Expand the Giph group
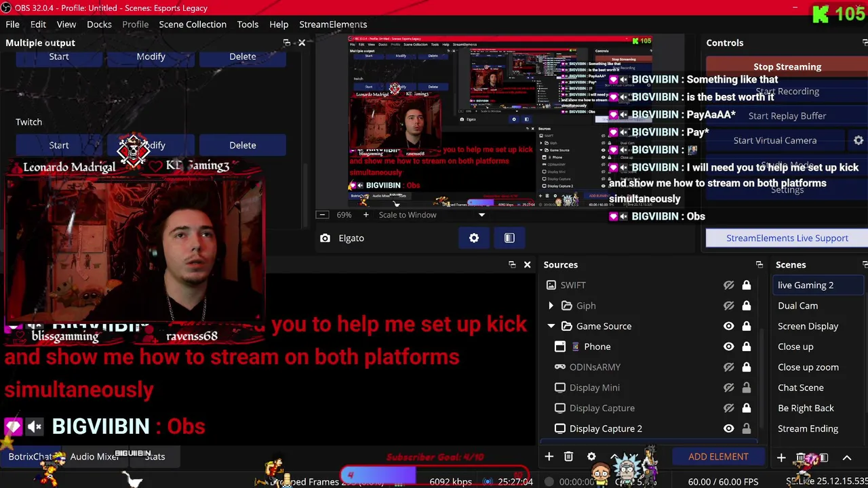This screenshot has width=868, height=488. coord(551,306)
